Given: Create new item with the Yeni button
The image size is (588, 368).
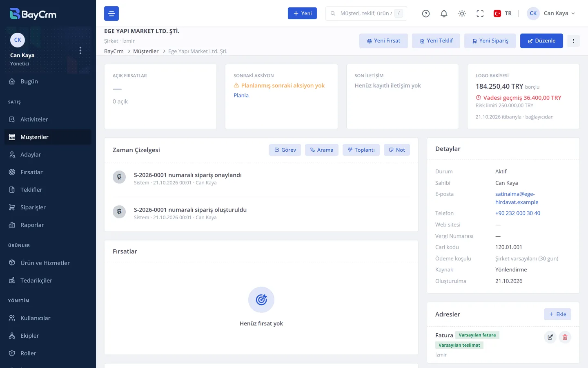Looking at the screenshot, I should pyautogui.click(x=302, y=13).
